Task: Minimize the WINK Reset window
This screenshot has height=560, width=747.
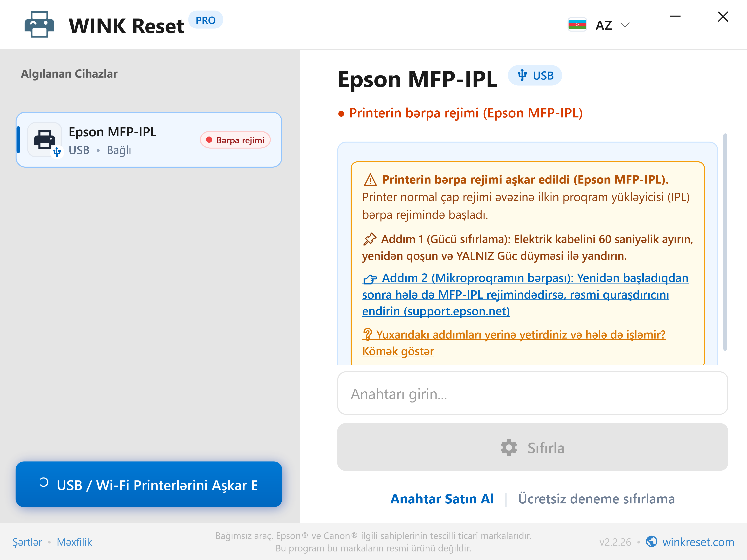Action: pos(675,16)
